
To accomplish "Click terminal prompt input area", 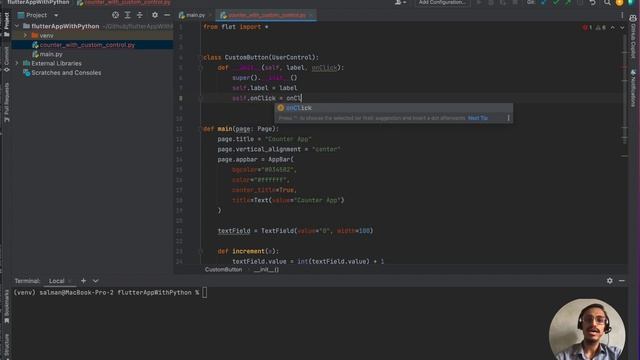I will (204, 292).
